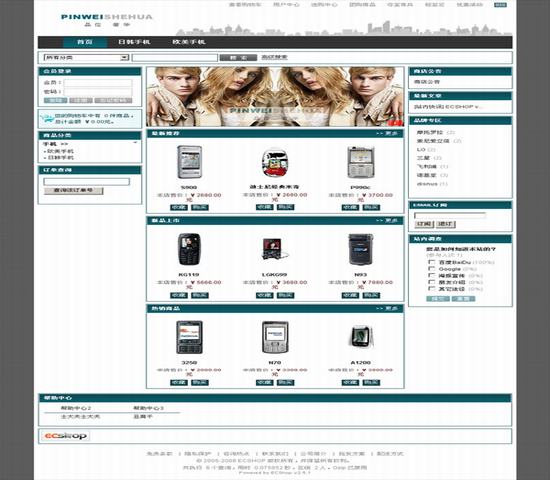Open the N70 phone product image
Image resolution: width=550 pixels, height=480 pixels.
click(275, 337)
